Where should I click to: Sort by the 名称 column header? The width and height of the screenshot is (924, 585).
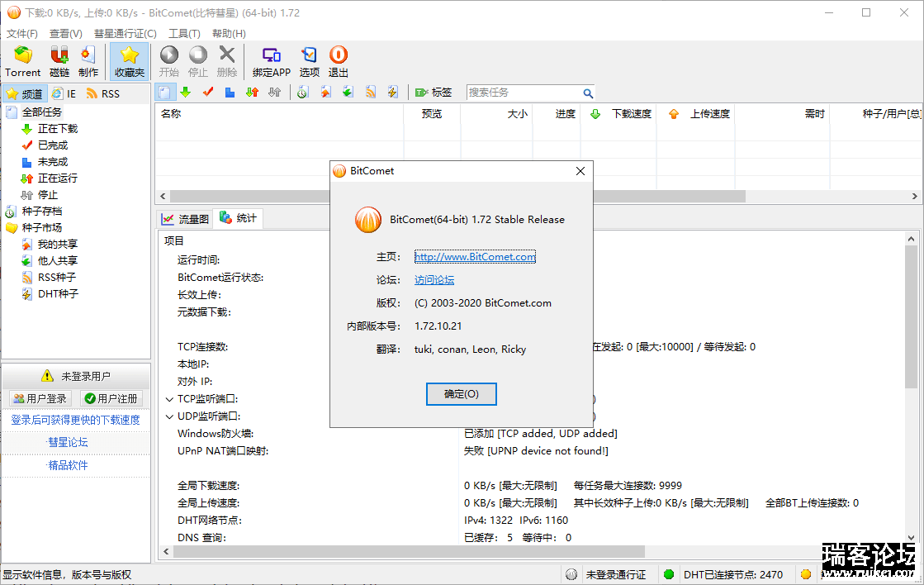pos(279,114)
